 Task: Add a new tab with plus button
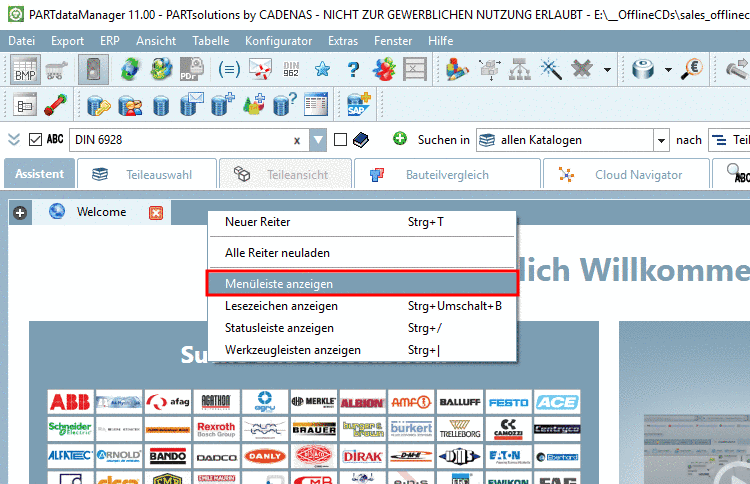coord(20,212)
